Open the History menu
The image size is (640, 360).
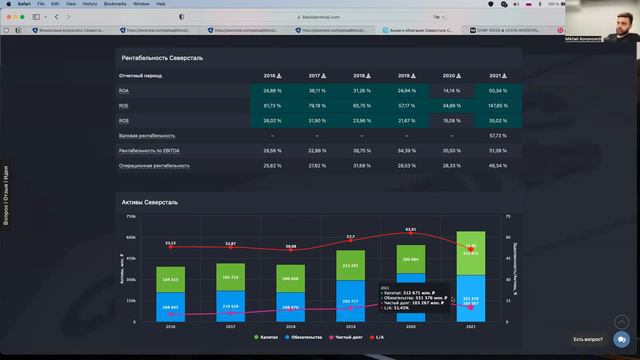point(90,4)
